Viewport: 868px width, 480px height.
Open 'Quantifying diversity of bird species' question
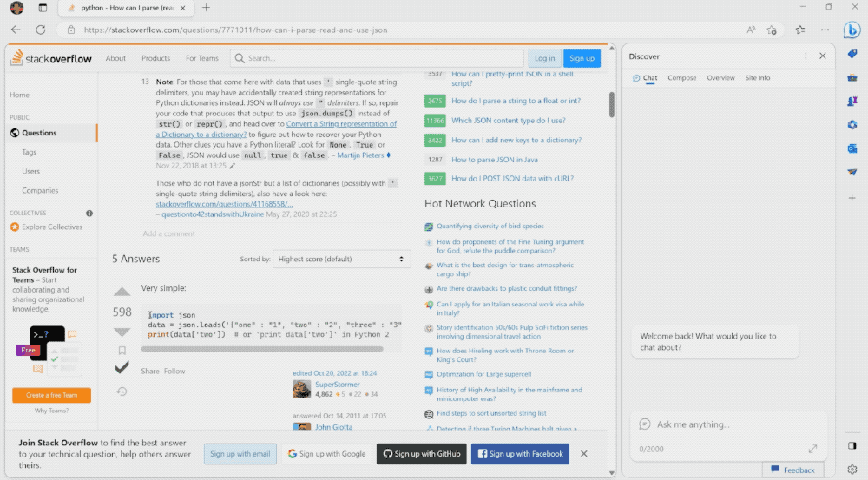pyautogui.click(x=490, y=226)
